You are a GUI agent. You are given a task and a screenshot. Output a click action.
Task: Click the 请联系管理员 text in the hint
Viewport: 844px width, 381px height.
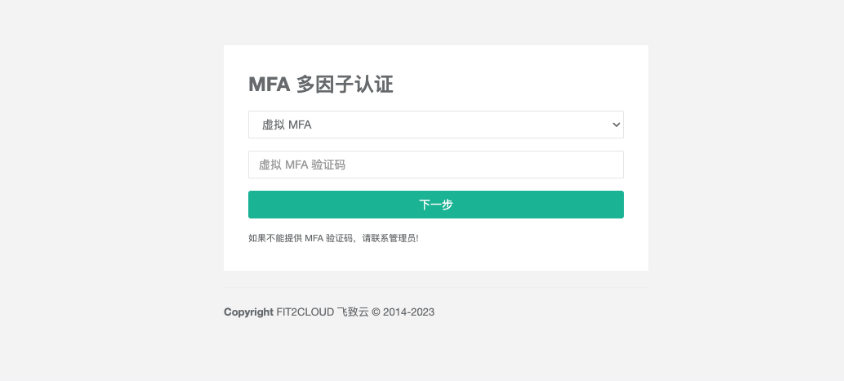390,238
